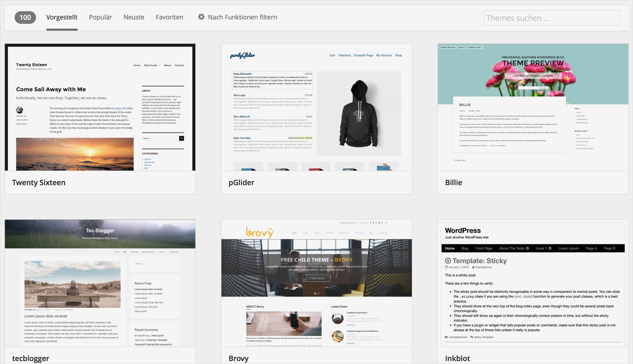The height and width of the screenshot is (364, 633).
Task: Select the Favoriten tab
Action: pyautogui.click(x=170, y=17)
